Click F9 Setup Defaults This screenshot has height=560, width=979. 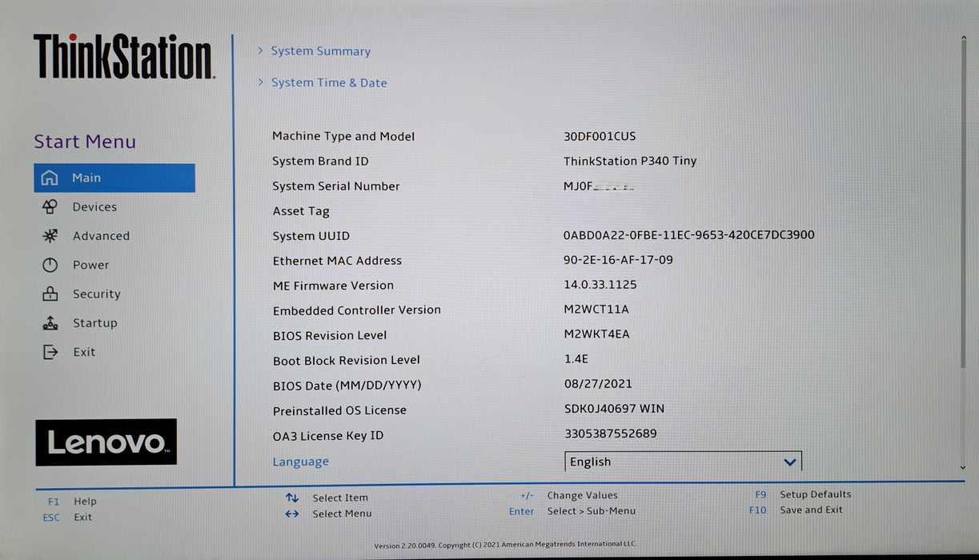click(x=803, y=494)
